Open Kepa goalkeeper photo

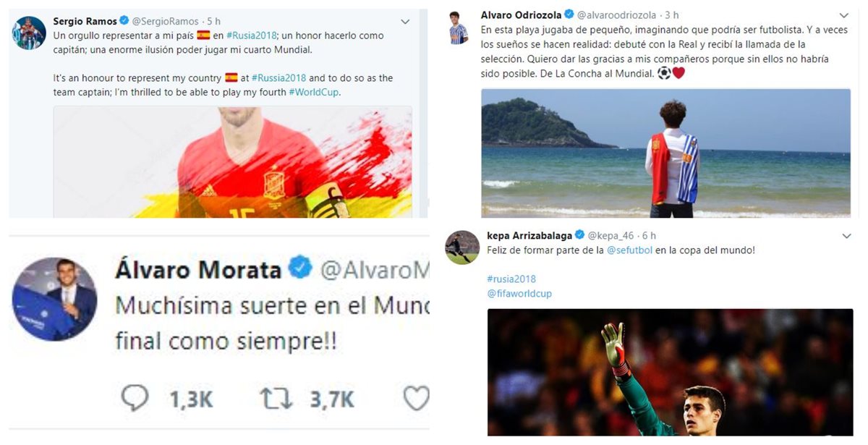[670, 372]
